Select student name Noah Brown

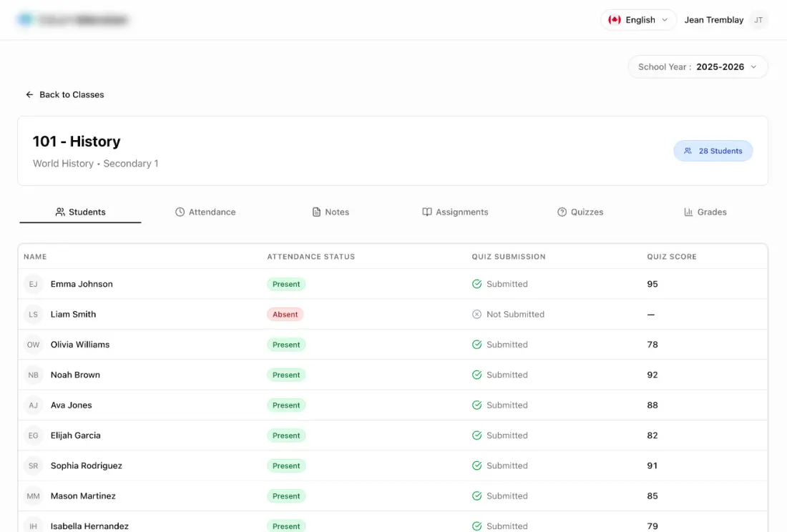click(x=75, y=375)
